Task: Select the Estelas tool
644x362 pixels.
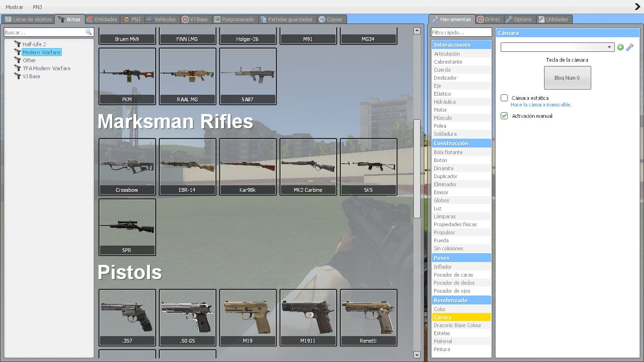Action: click(462, 333)
